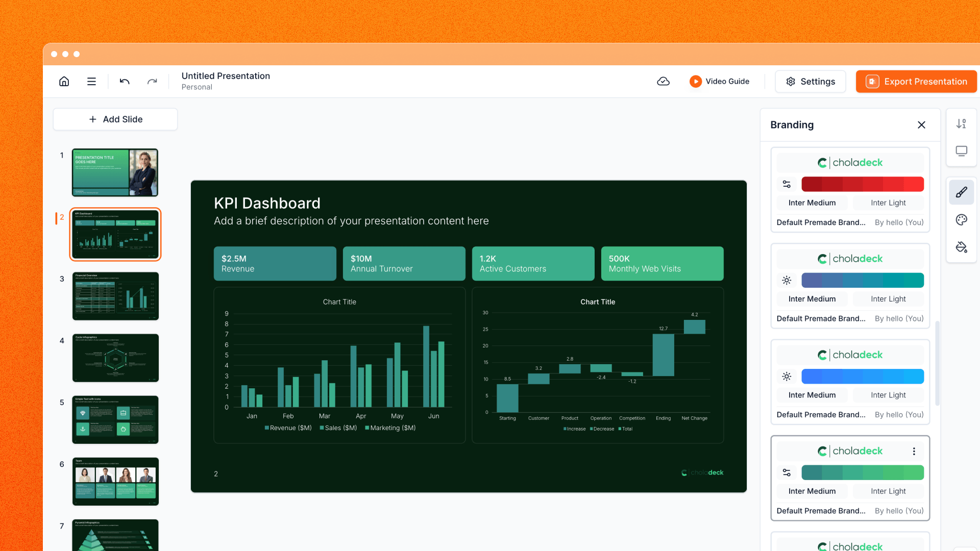Click the Branding panel heading
Screen dimensions: 980x551
tap(792, 125)
